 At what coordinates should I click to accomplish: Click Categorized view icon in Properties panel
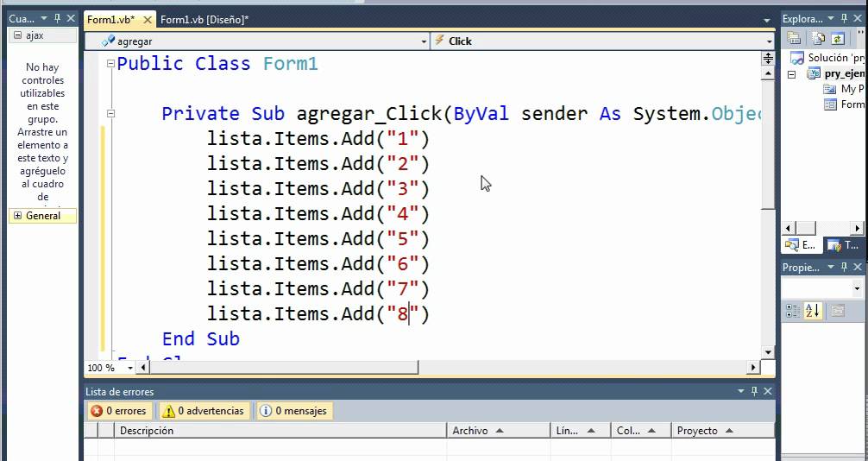pos(793,311)
